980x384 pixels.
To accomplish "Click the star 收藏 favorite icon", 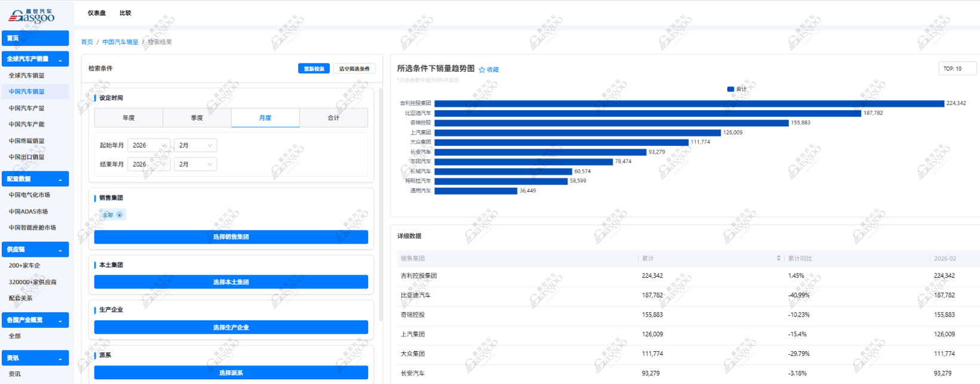I will pos(482,70).
